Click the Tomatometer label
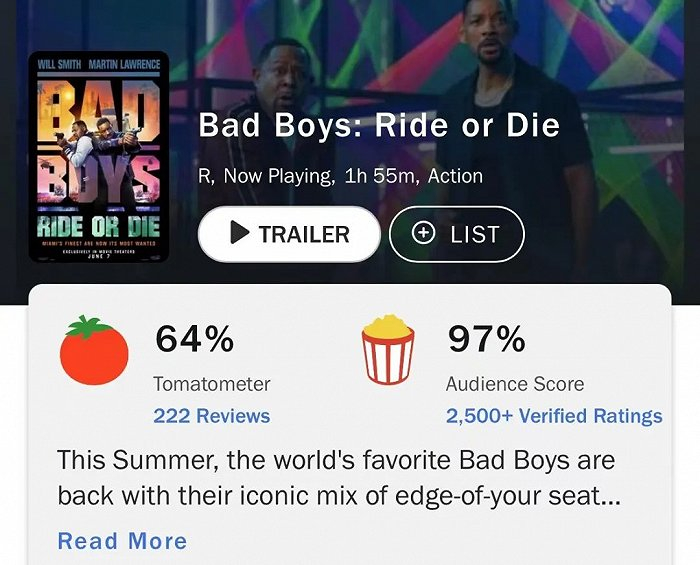 point(212,384)
